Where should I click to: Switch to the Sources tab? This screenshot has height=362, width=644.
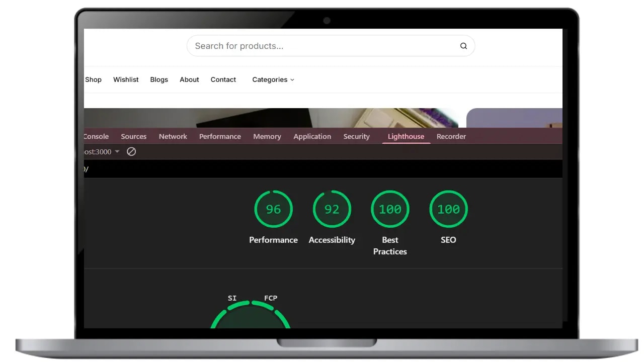134,136
